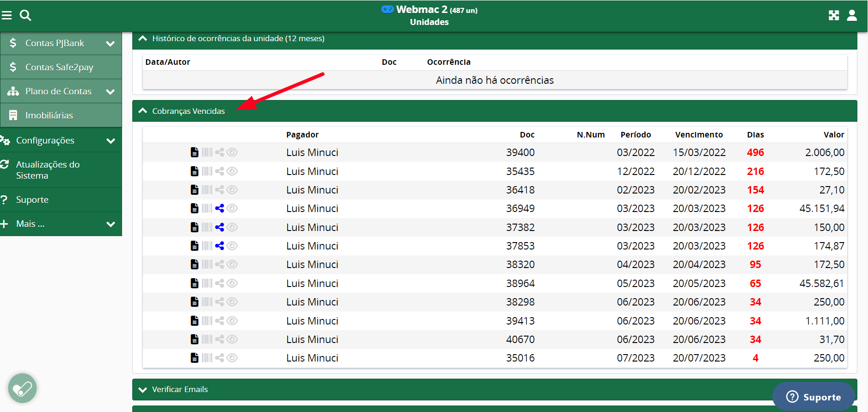Click share icon for doc 35016
Screen dimensions: 868x412
click(x=220, y=358)
